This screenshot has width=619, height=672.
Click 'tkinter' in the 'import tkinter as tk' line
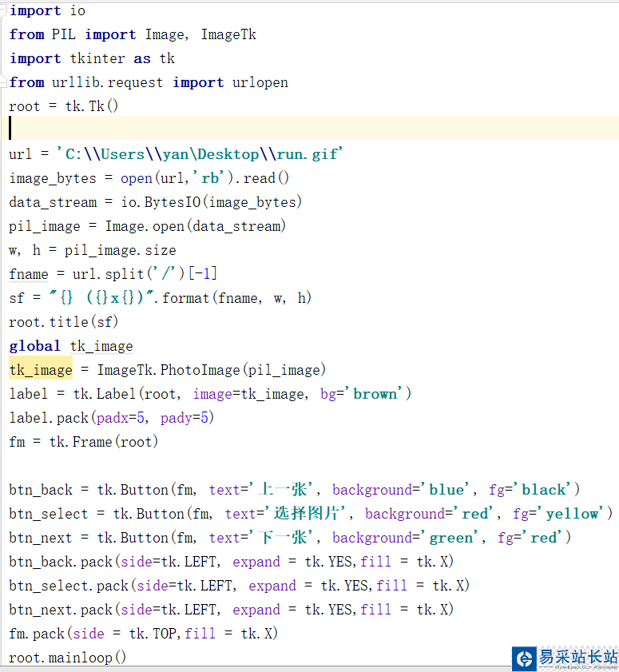(97, 58)
